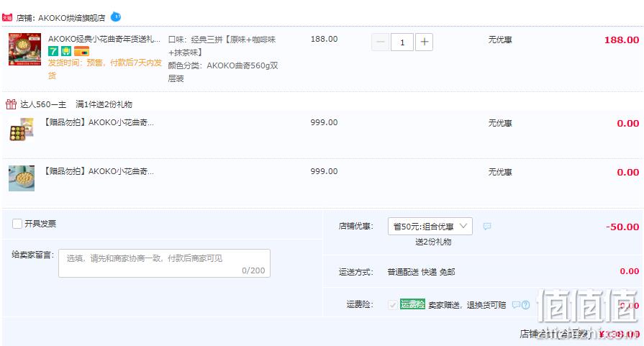Screen dimensions: 644x346
Task: Open the first 【赠品勿拍】AKOKO小花曲奇 link
Action: point(99,122)
